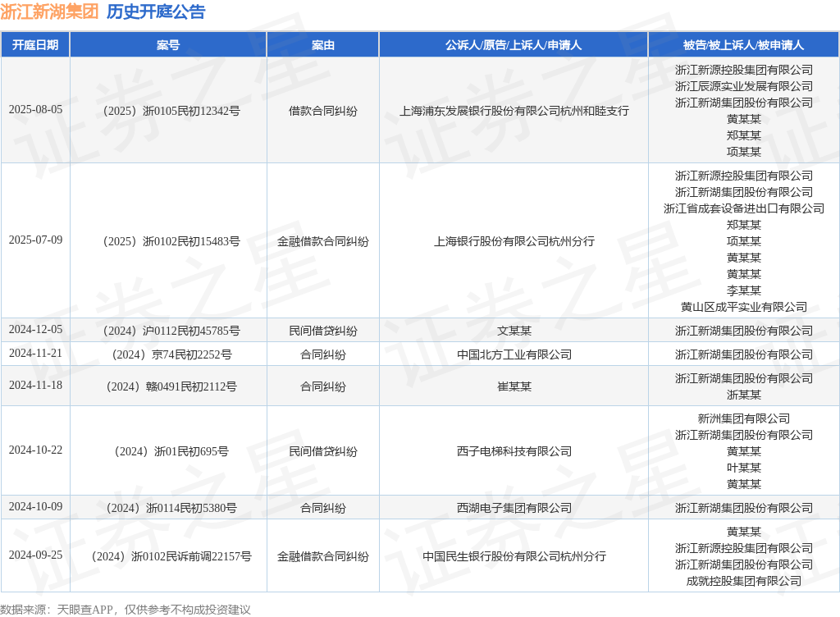Click the 案由 column header
This screenshot has height=617, width=840.
tap(322, 45)
